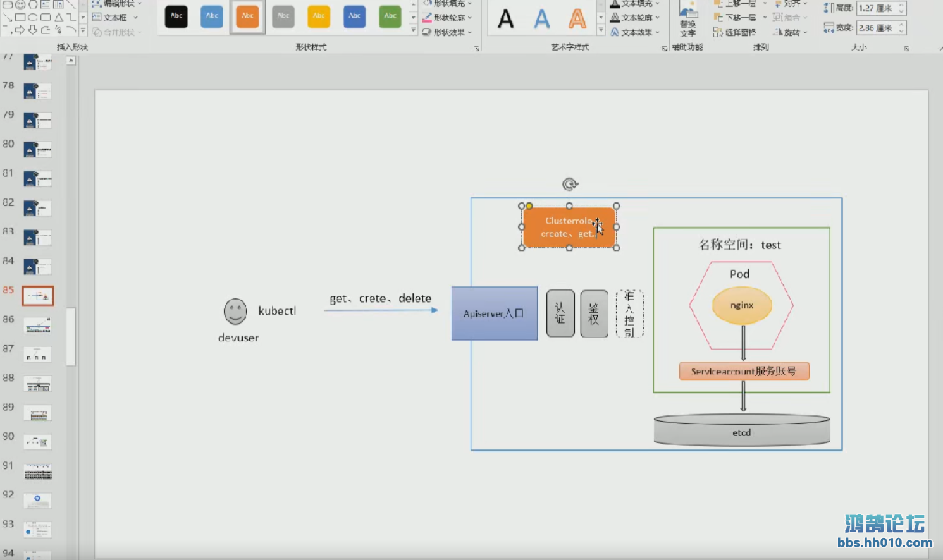Open the 文本效果 text effects dropdown
The image size is (943, 560).
tap(635, 32)
